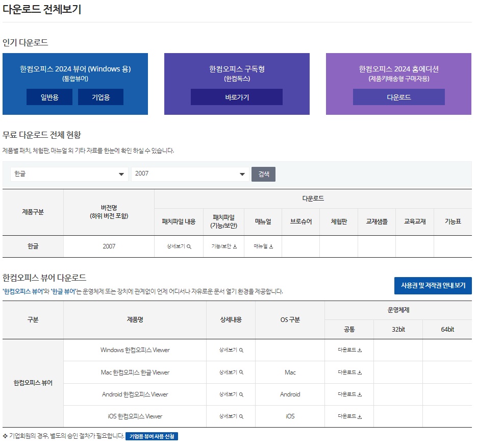477x448 pixels.
Task: Open 사용권 및 저작권 안내 보기
Action: (433, 285)
